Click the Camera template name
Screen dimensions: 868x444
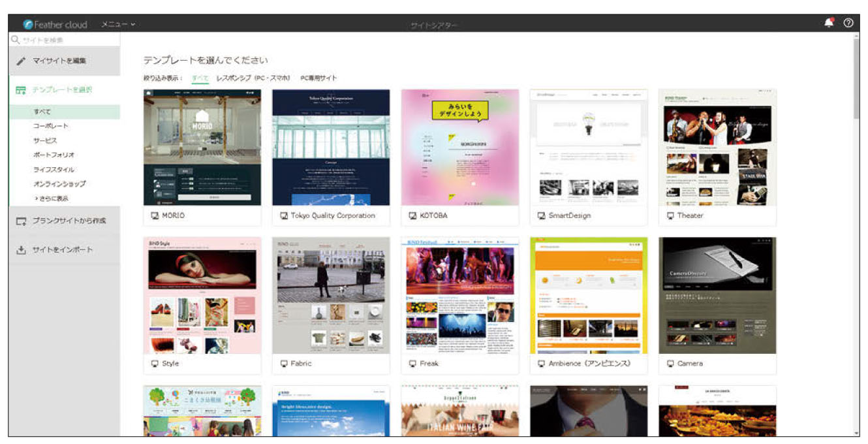point(690,364)
